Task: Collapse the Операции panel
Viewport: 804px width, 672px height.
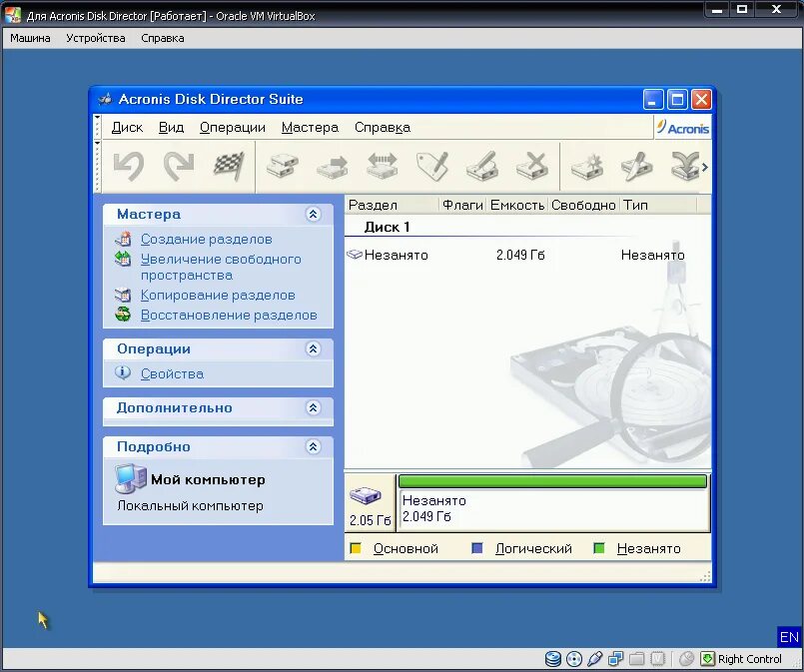Action: point(314,349)
